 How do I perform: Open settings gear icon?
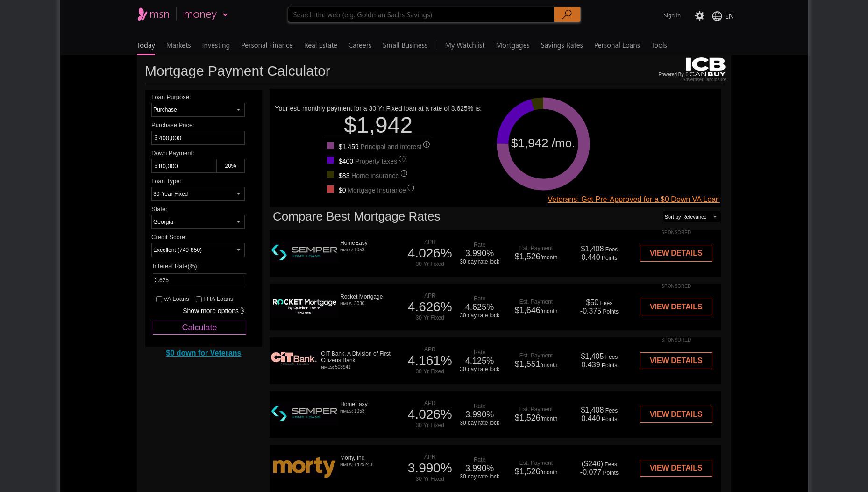(699, 16)
